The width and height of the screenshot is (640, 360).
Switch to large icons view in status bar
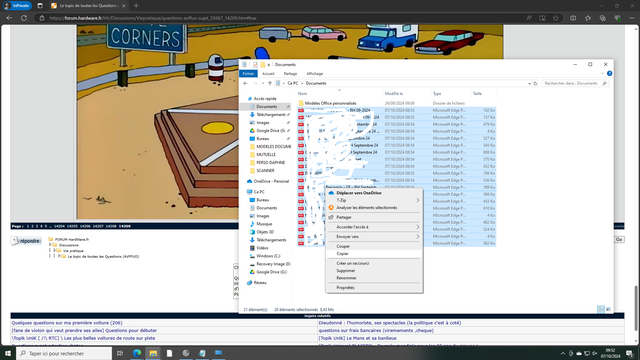[608, 309]
